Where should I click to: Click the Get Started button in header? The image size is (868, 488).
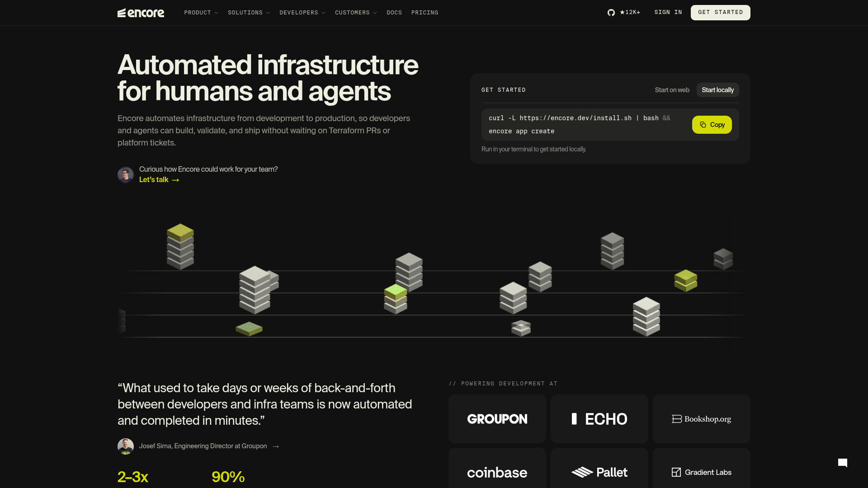coord(720,13)
